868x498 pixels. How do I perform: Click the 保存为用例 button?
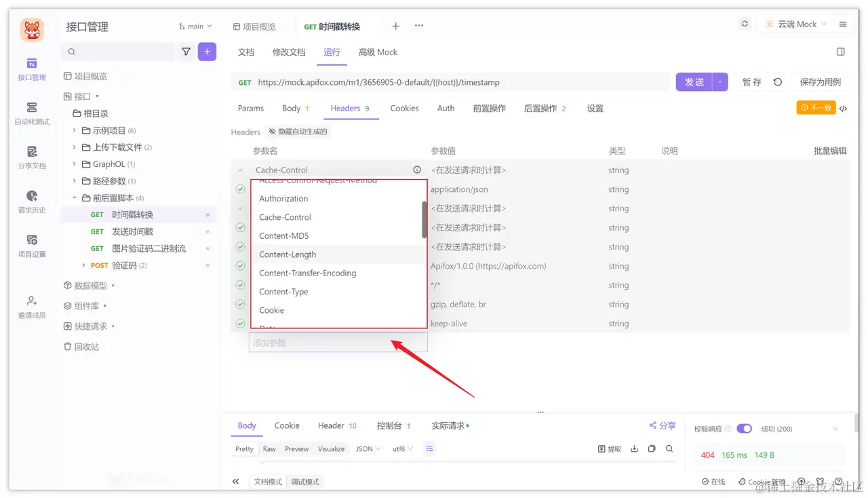821,82
